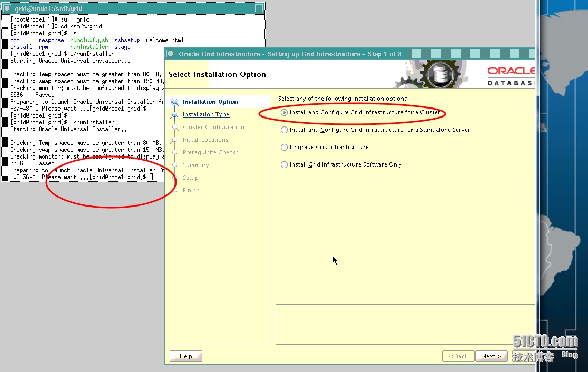This screenshot has height=372, width=588.
Task: Click the Oracle Database logo in the header
Action: (511, 76)
